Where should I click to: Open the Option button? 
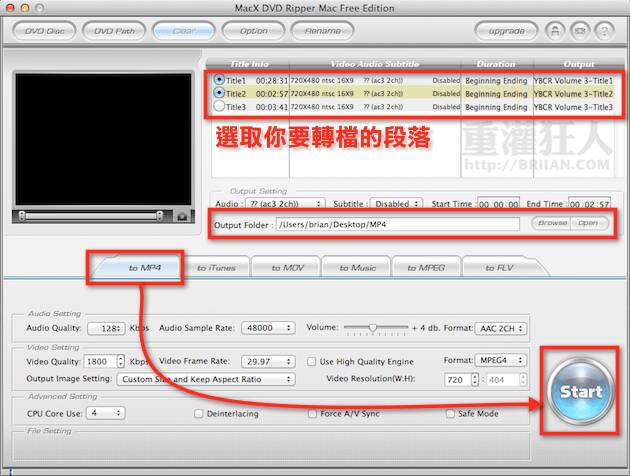pos(254,31)
